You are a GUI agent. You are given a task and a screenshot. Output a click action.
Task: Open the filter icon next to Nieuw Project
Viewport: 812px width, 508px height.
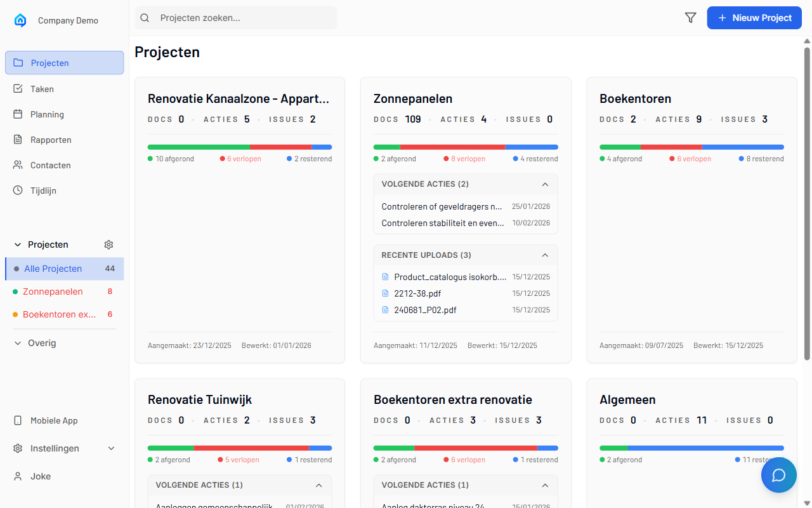click(690, 18)
